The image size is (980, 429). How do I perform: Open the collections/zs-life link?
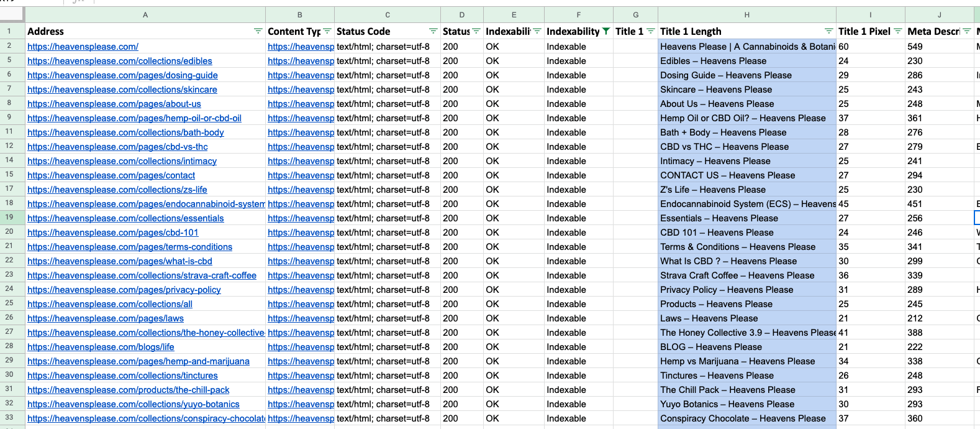click(117, 190)
